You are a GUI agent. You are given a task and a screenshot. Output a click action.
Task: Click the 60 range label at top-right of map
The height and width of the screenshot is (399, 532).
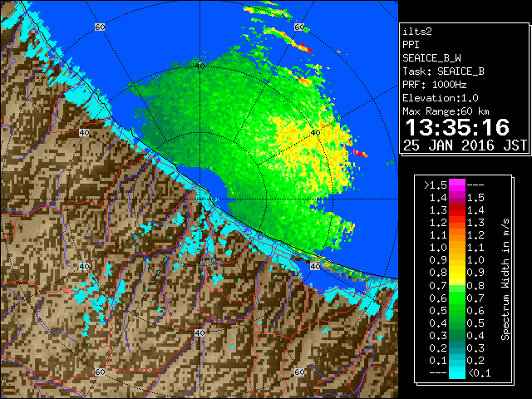(299, 27)
